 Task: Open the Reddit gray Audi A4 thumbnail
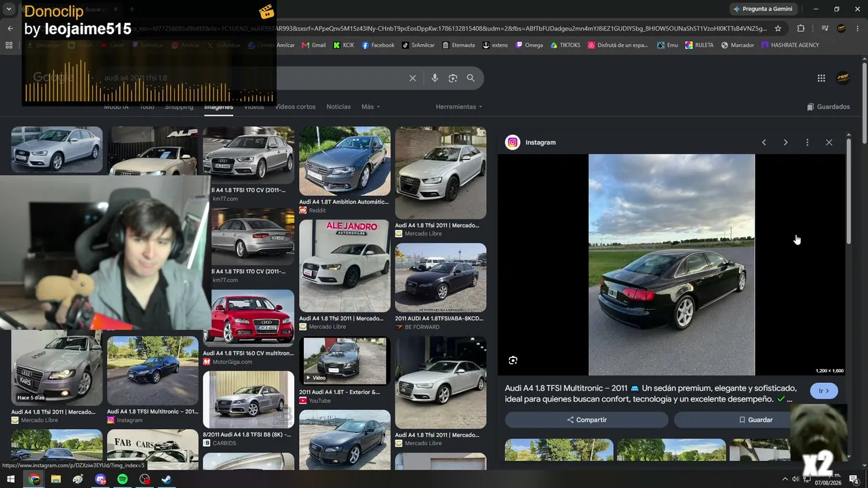[x=344, y=161]
